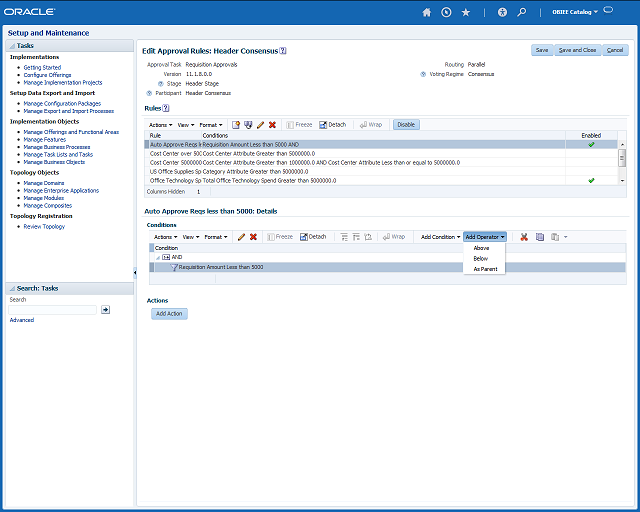Viewport: 640px width, 512px height.
Task: Open the OBIEE Catalog user menu
Action: (x=575, y=12)
